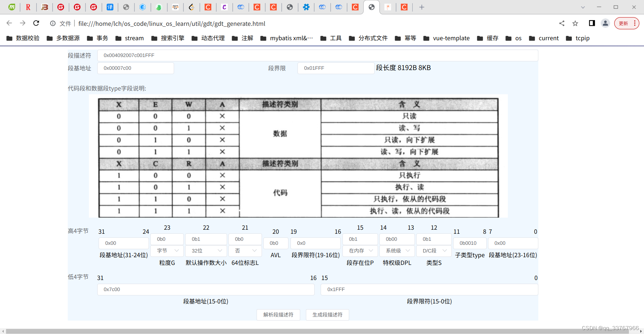Click the browser forward arrow
The width and height of the screenshot is (644, 334).
[22, 23]
